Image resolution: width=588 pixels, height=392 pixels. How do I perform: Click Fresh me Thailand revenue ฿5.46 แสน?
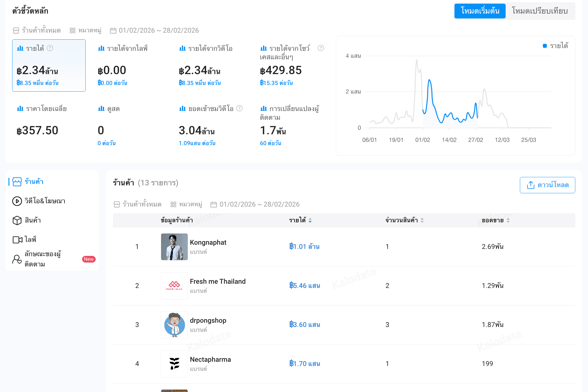click(x=305, y=286)
